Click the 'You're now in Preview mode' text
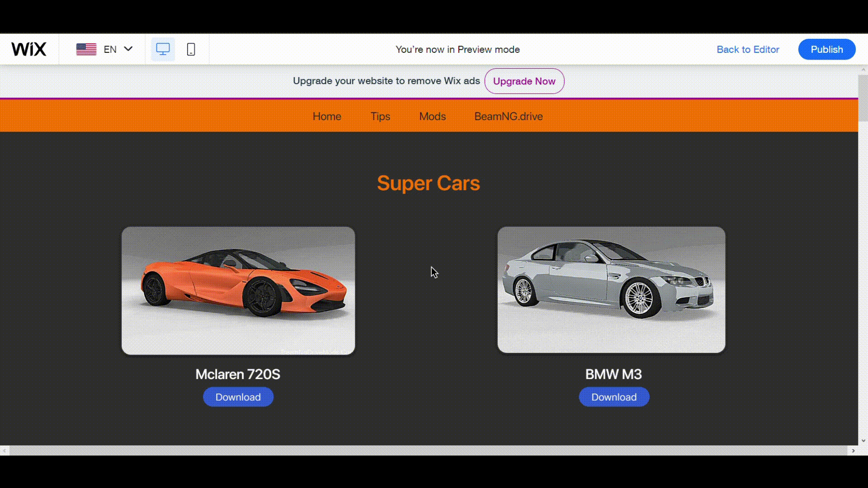The height and width of the screenshot is (488, 868). pos(458,50)
